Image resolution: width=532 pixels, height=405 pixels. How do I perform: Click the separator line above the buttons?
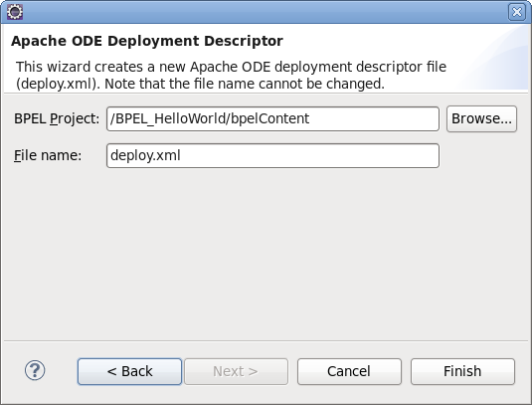[x=266, y=340]
